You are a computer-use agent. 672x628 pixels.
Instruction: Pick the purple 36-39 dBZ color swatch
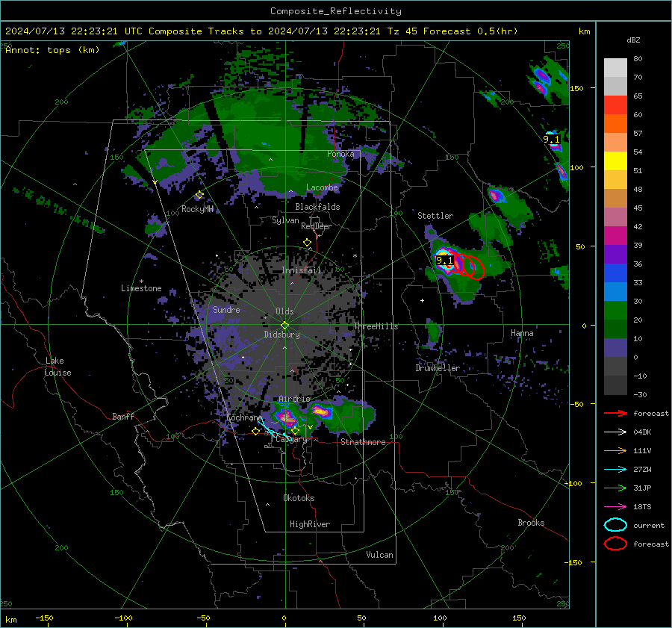click(615, 255)
